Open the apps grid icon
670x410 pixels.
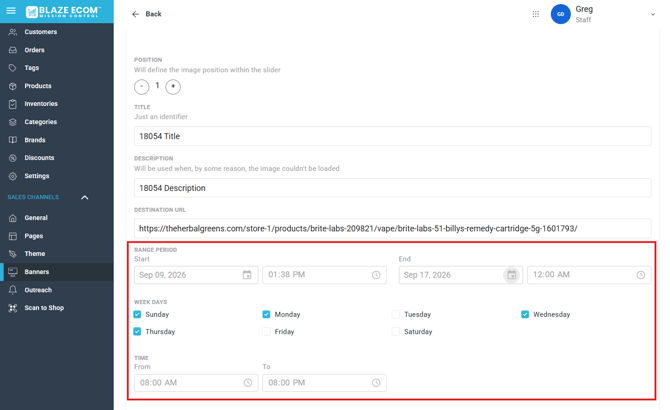pos(535,14)
